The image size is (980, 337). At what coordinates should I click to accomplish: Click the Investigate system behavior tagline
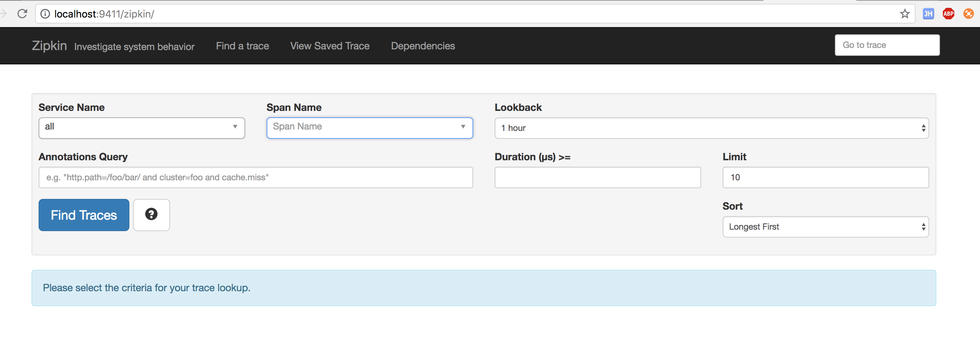tap(134, 47)
